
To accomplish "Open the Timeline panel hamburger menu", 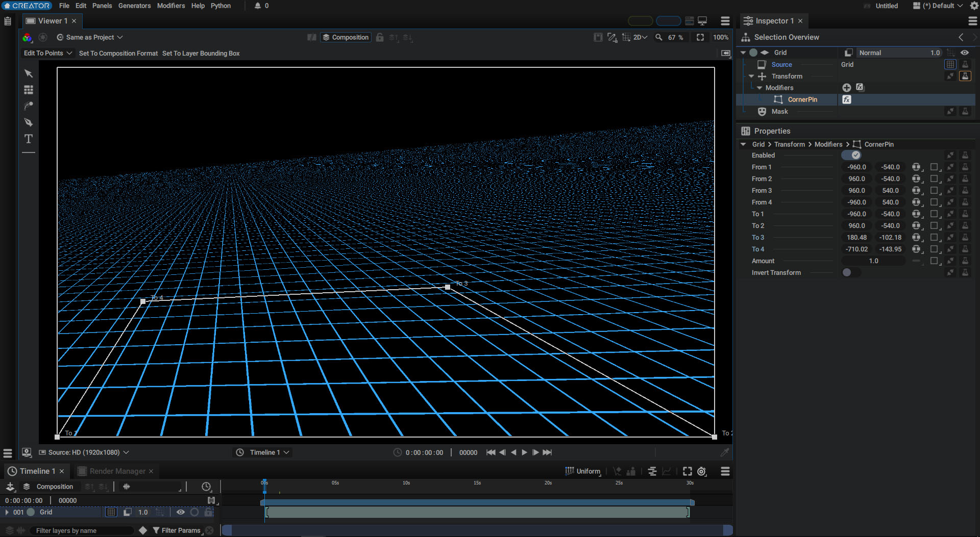I will (x=725, y=471).
